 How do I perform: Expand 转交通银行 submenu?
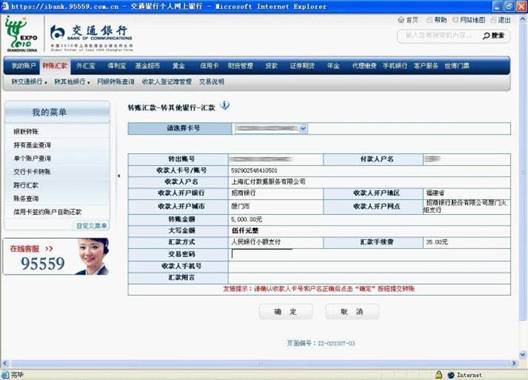pyautogui.click(x=29, y=82)
